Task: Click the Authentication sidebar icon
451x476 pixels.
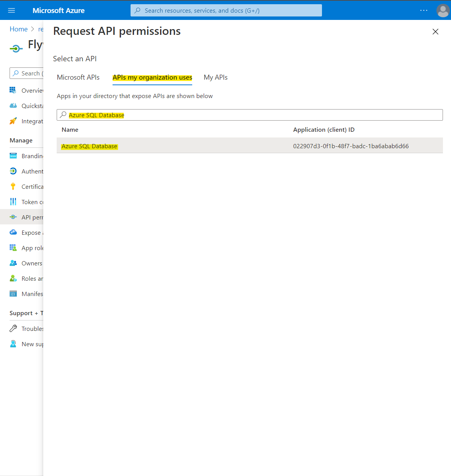Action: point(13,171)
